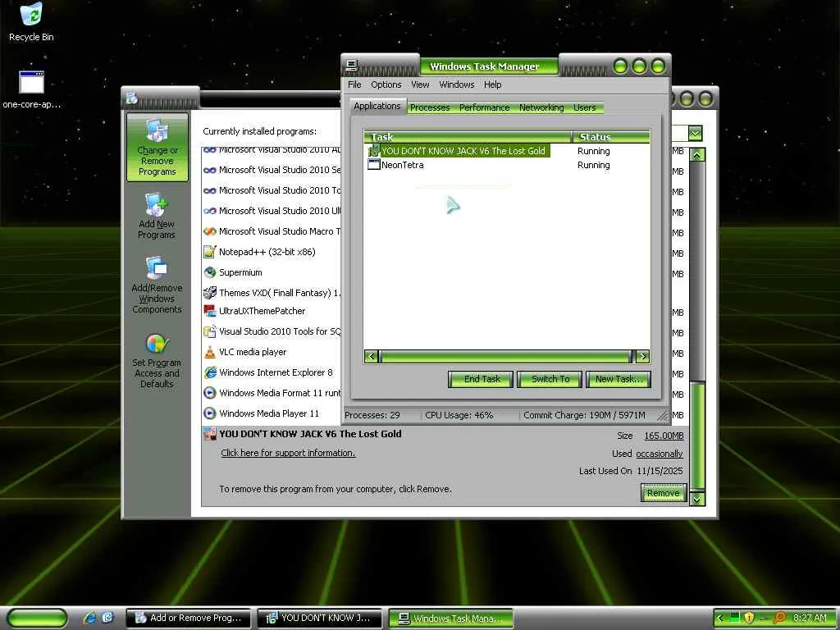
Task: Activate Windows Task Mana... taskbar button
Action: click(x=450, y=619)
